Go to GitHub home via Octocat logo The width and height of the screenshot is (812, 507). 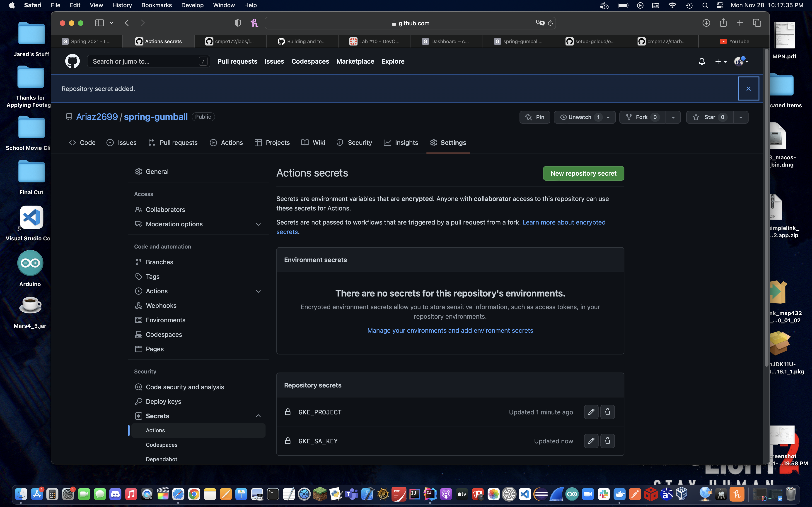pos(72,61)
